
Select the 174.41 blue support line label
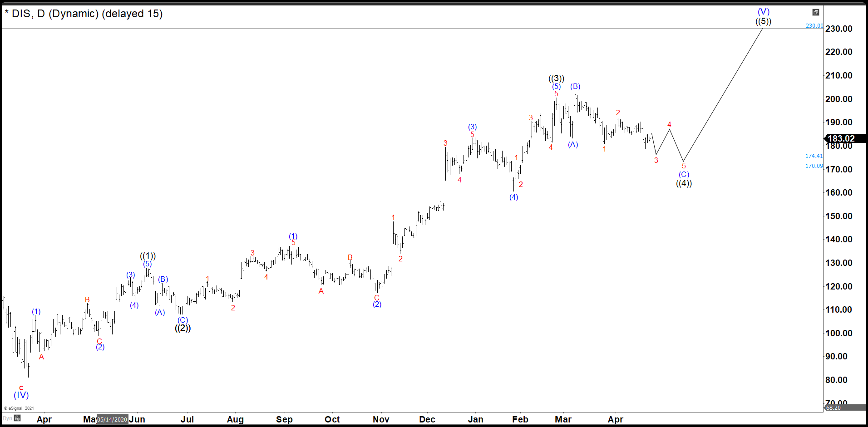click(814, 156)
